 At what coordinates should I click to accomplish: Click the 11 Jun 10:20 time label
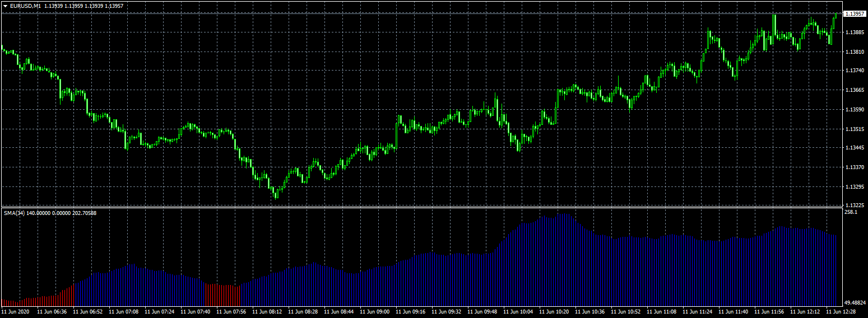554,311
